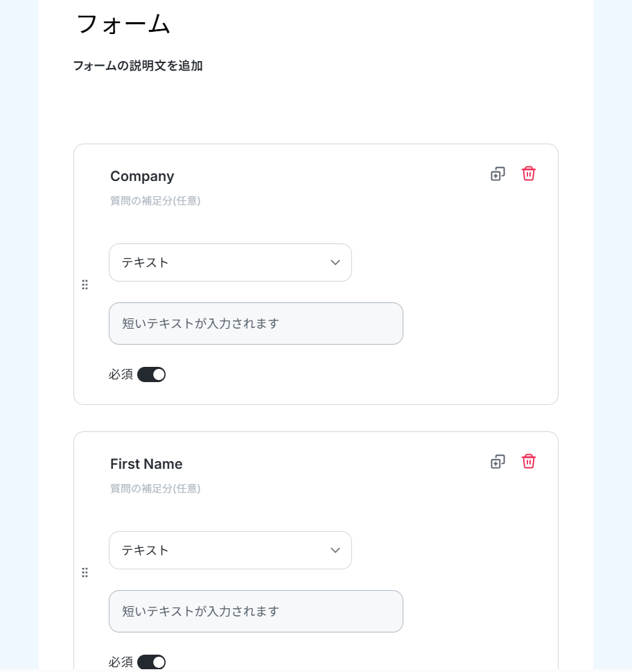The height and width of the screenshot is (672, 632).
Task: Toggle the 必須 switch for Company
Action: pyautogui.click(x=151, y=374)
